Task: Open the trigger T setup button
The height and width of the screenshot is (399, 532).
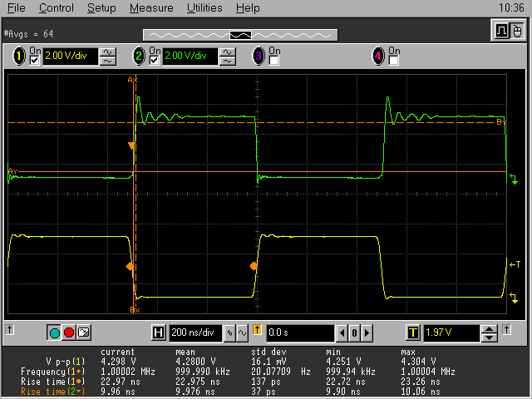Action: click(413, 332)
